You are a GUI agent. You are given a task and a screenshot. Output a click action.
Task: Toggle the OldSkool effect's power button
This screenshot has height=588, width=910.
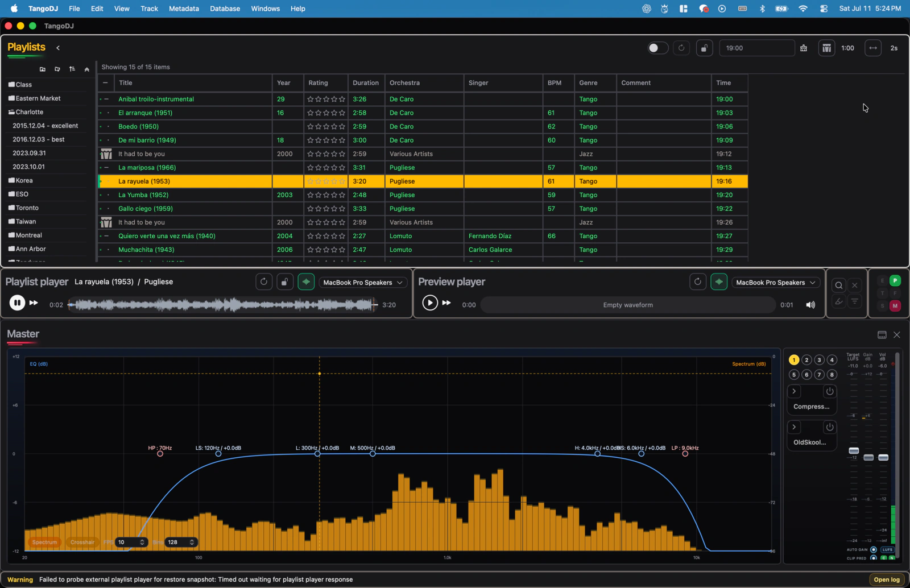point(830,426)
